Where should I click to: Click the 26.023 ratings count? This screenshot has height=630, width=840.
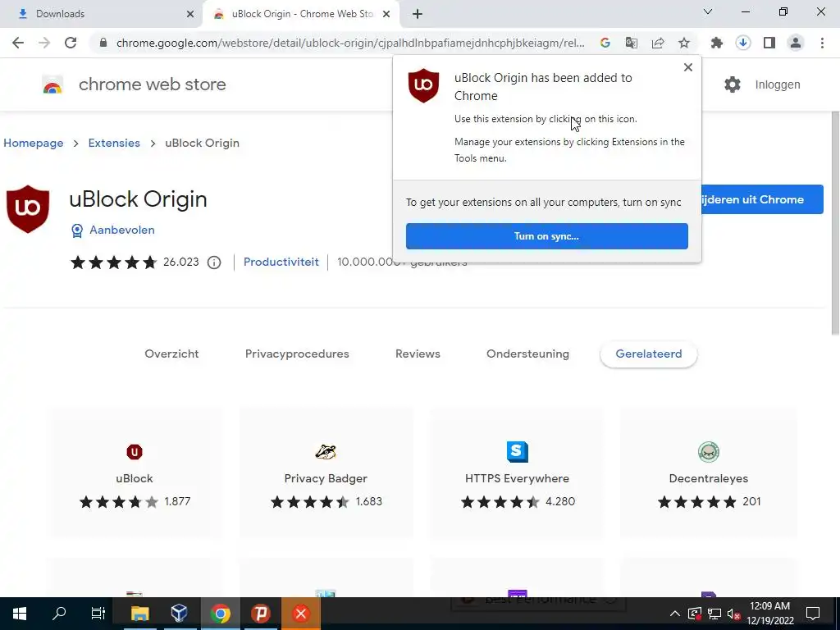click(x=181, y=262)
